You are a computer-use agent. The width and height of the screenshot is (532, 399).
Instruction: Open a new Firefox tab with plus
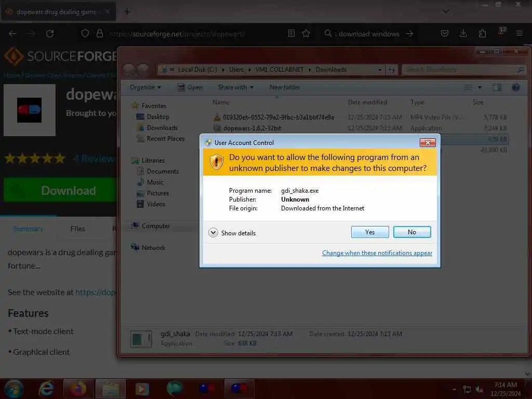[x=127, y=12]
